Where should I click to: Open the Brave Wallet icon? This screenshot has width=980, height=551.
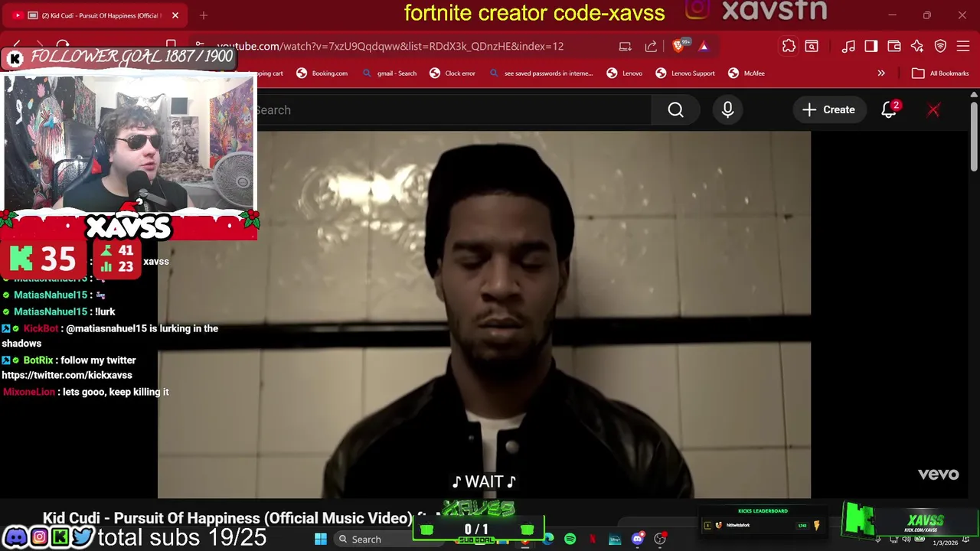894,46
